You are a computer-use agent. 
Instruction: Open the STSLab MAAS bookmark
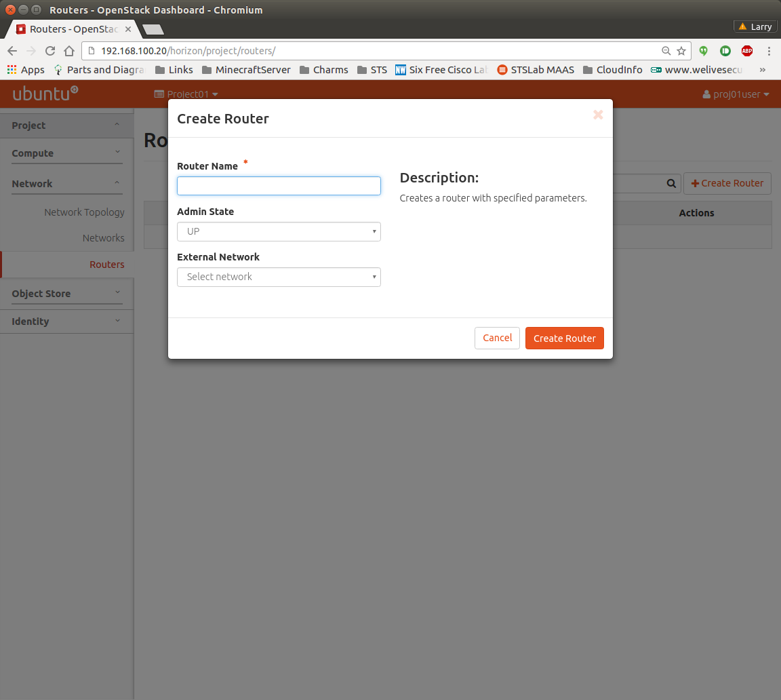pos(536,70)
